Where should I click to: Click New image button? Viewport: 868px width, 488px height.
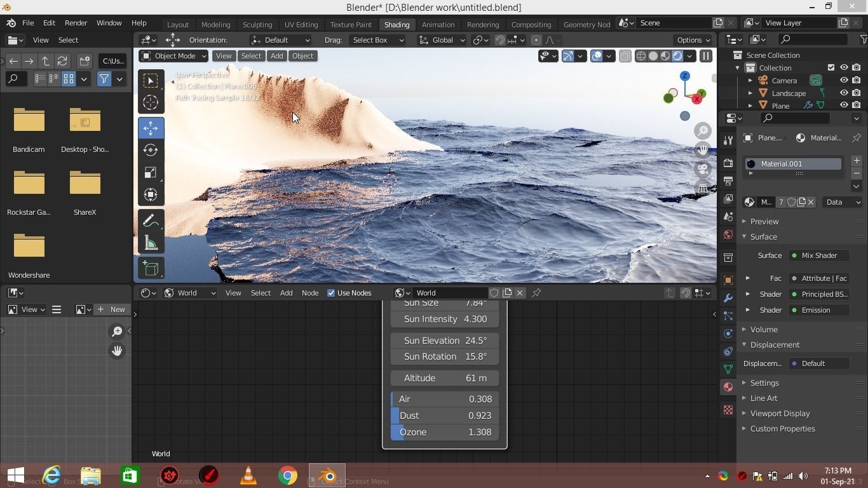(x=112, y=309)
